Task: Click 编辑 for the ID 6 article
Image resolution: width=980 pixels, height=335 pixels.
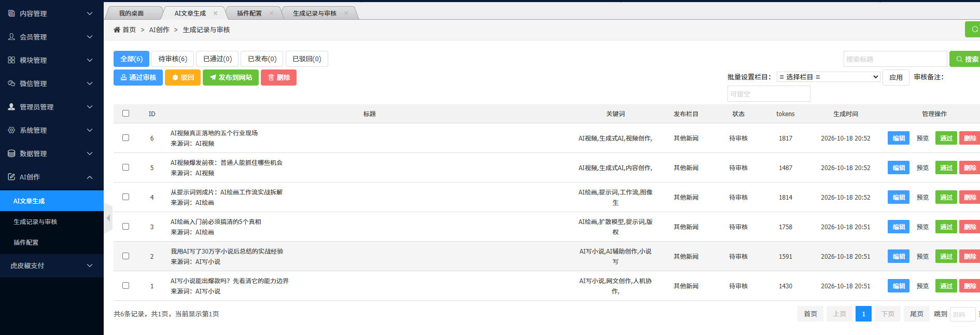Action: [x=899, y=138]
